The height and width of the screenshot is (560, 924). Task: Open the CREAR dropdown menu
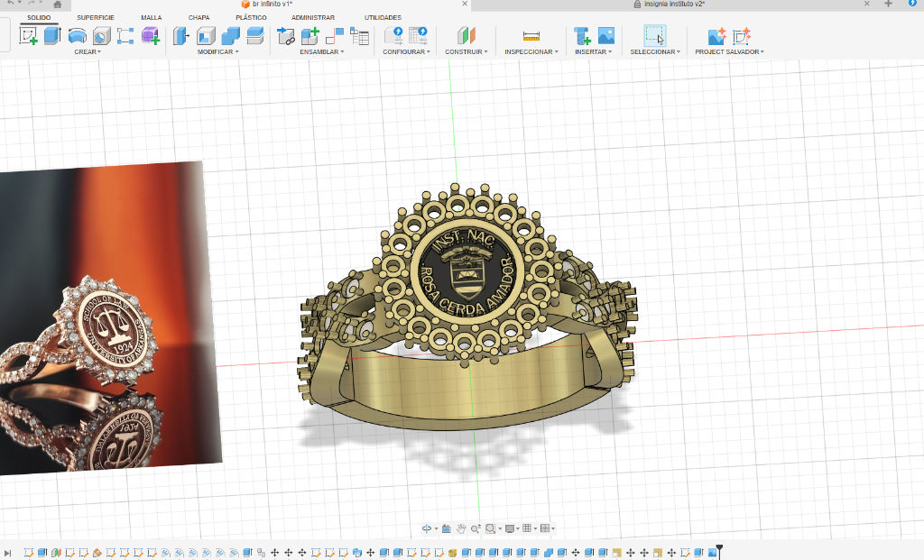point(88,51)
